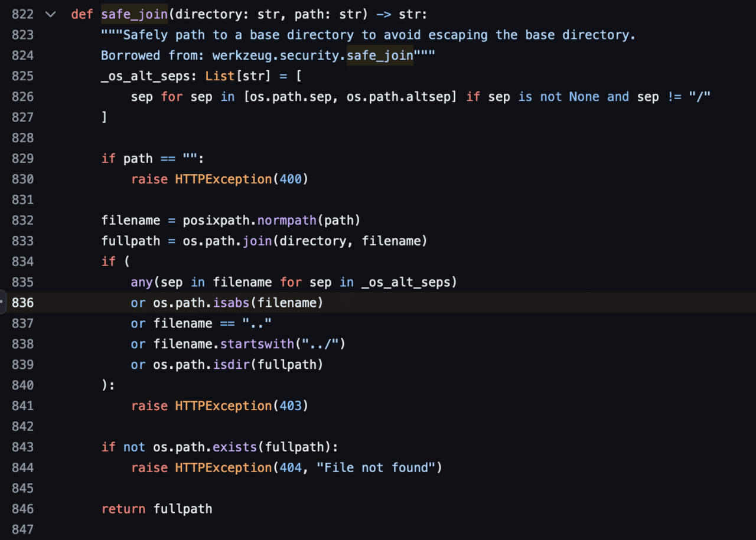Click the highlighted safe_join match on line 824
756x540 pixels.
(380, 55)
